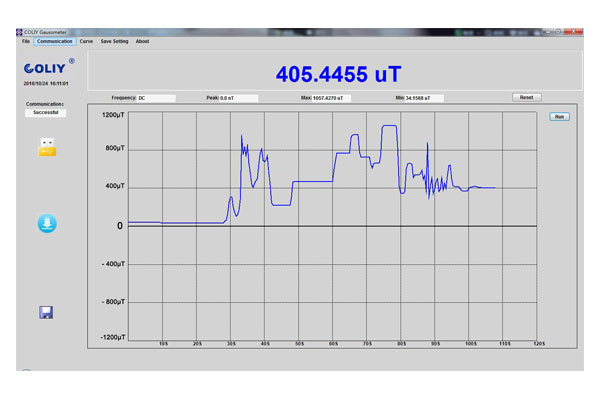
Task: Click the Peak value field
Action: pos(238,98)
